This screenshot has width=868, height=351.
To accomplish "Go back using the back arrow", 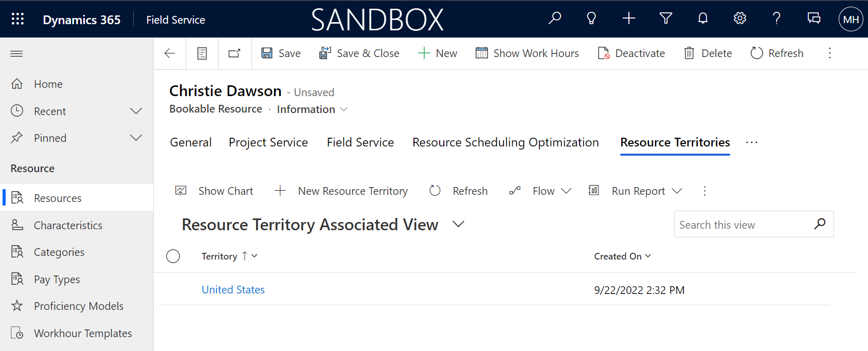I will (170, 53).
